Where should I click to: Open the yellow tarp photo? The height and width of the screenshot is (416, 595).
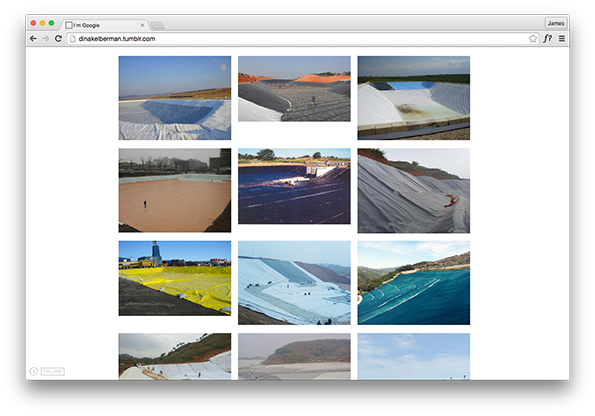click(x=175, y=278)
